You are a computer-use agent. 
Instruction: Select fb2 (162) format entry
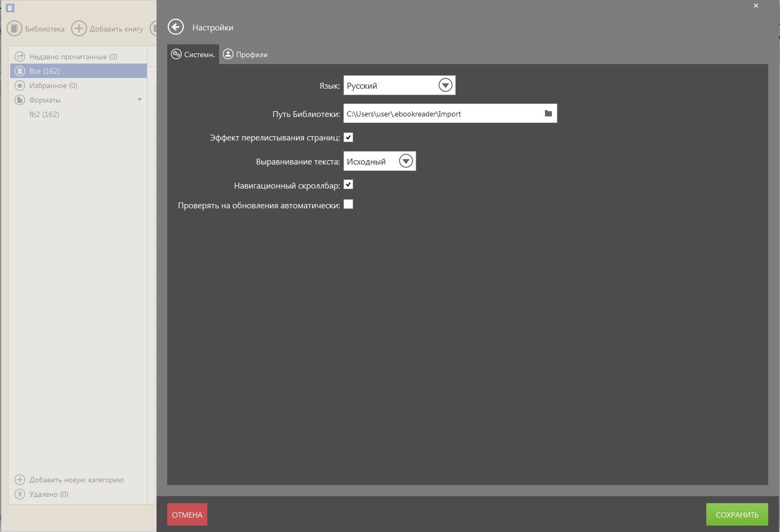point(44,114)
